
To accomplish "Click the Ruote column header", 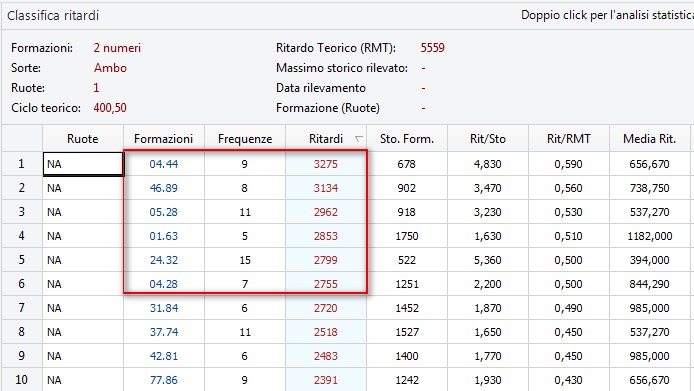I will click(x=83, y=139).
